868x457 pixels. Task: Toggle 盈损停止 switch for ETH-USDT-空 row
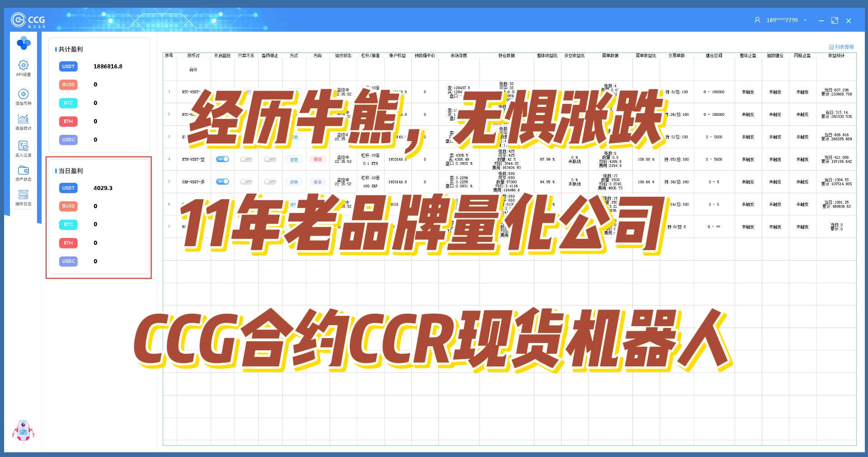tap(270, 159)
